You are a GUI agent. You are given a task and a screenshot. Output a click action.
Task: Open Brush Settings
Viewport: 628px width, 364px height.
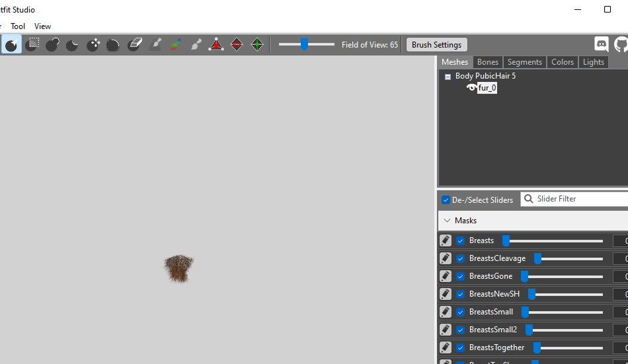[x=436, y=45]
